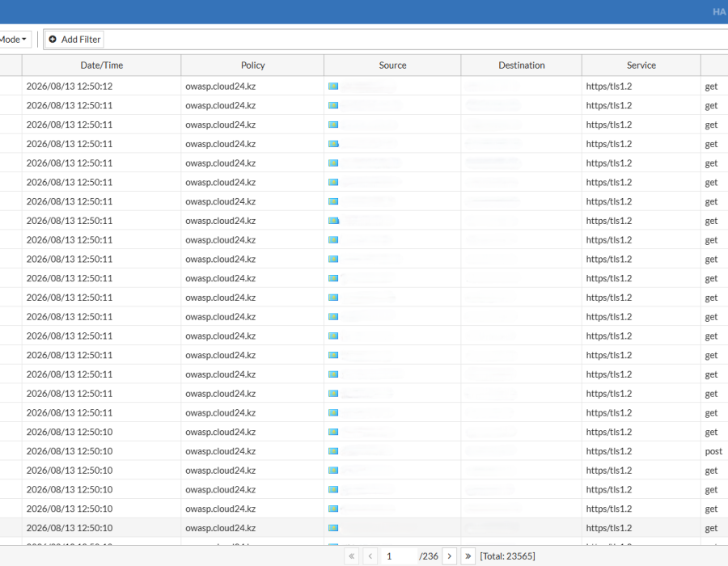Click https/tls1.2 in the 12:50:12 row
Viewport: 728px width, 566px height.
tap(608, 87)
